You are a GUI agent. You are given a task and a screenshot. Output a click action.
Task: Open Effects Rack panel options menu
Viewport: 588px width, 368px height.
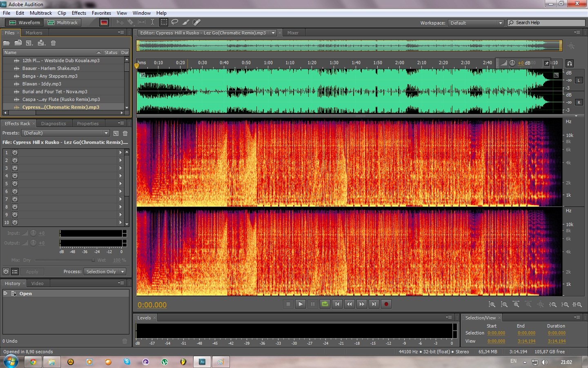pos(121,123)
